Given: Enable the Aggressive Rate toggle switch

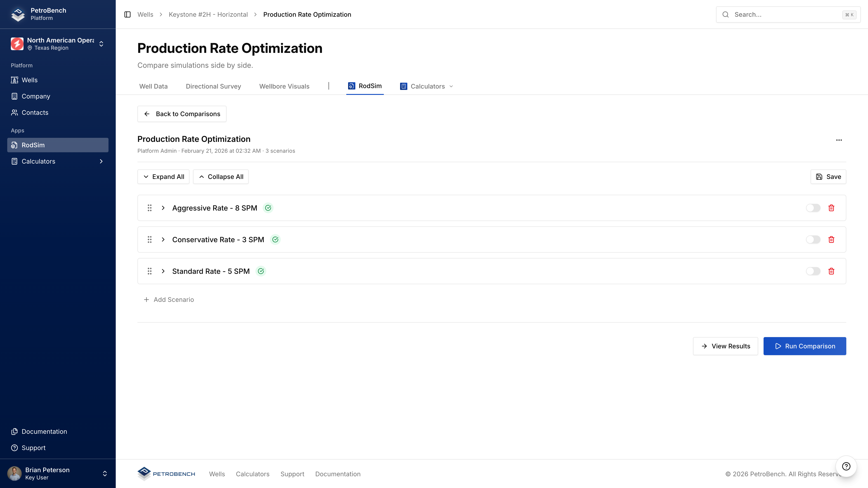Looking at the screenshot, I should (813, 208).
